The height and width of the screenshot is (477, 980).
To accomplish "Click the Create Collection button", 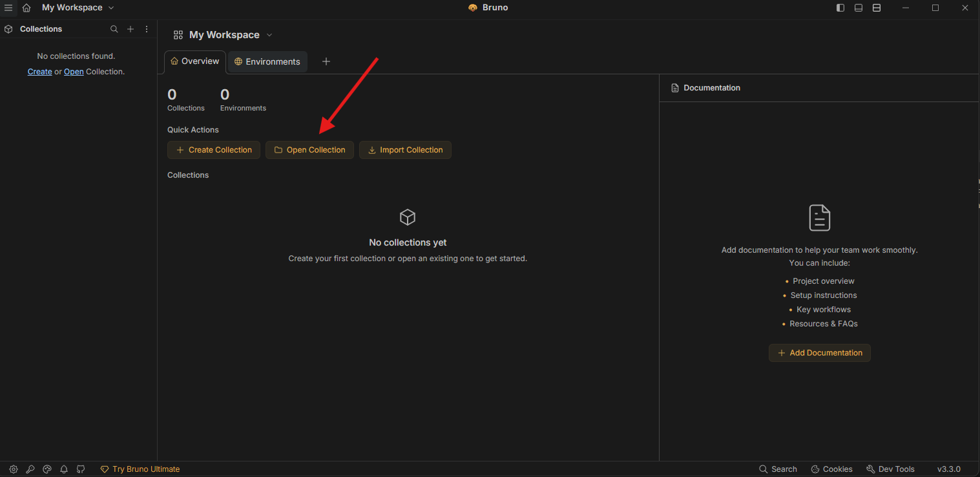I will pyautogui.click(x=214, y=150).
